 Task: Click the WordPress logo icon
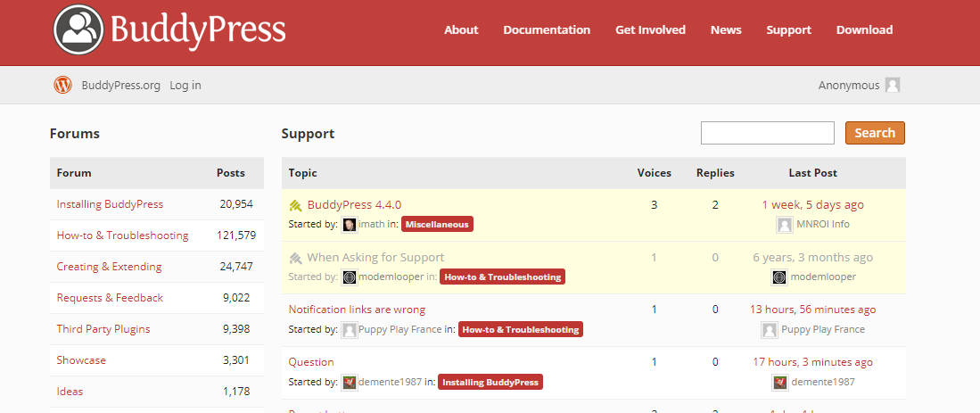click(x=62, y=85)
